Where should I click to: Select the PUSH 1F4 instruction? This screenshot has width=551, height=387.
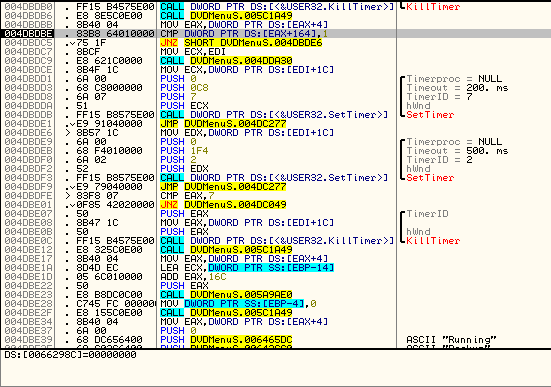tap(184, 151)
